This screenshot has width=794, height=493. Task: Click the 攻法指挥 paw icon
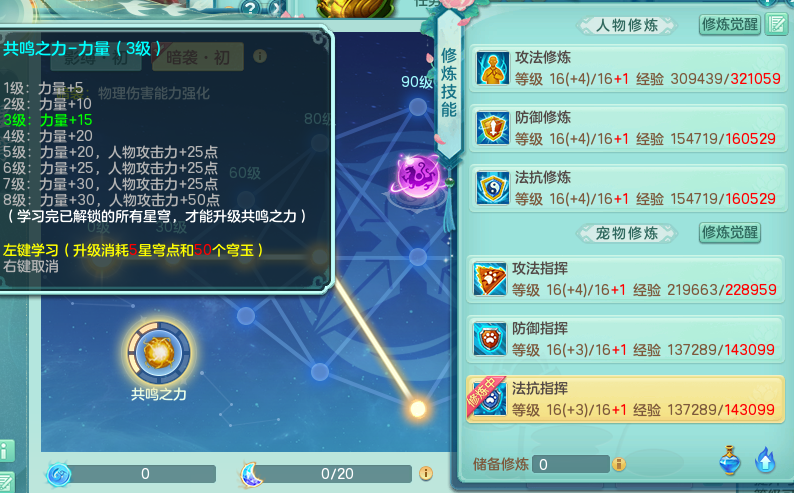tap(489, 279)
